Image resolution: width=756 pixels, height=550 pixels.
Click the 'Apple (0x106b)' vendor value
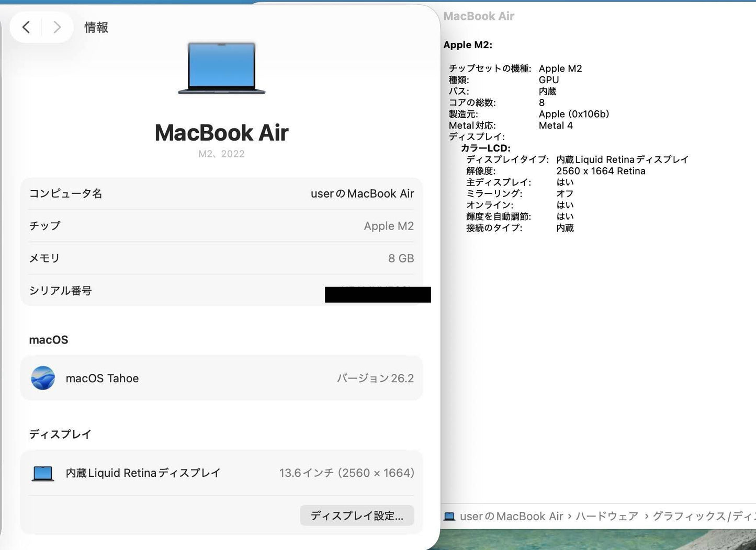[x=574, y=114]
